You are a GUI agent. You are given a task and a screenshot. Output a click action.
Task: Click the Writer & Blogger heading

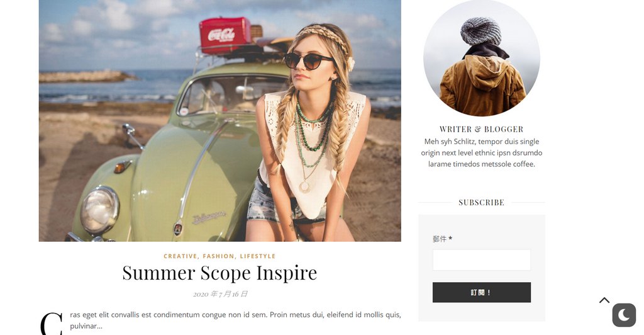481,129
